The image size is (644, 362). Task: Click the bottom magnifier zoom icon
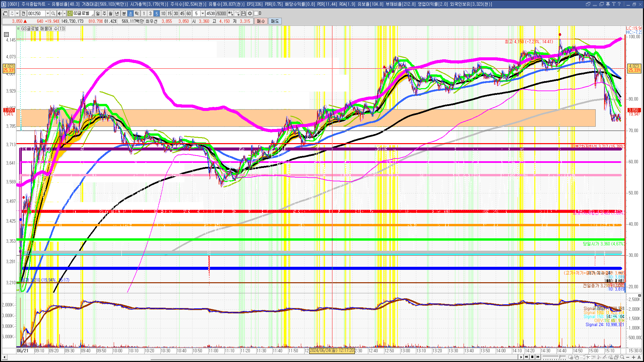(622, 357)
